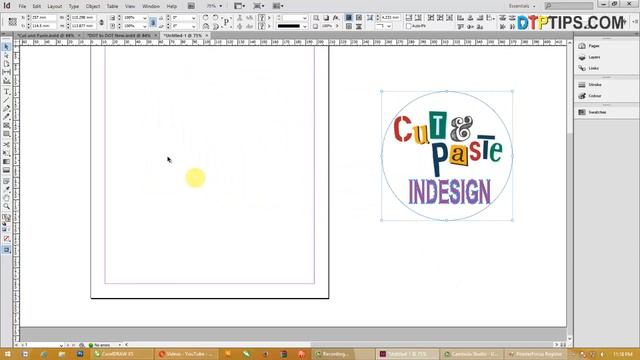
Task: Open the Edit menu
Action: [x=37, y=7]
